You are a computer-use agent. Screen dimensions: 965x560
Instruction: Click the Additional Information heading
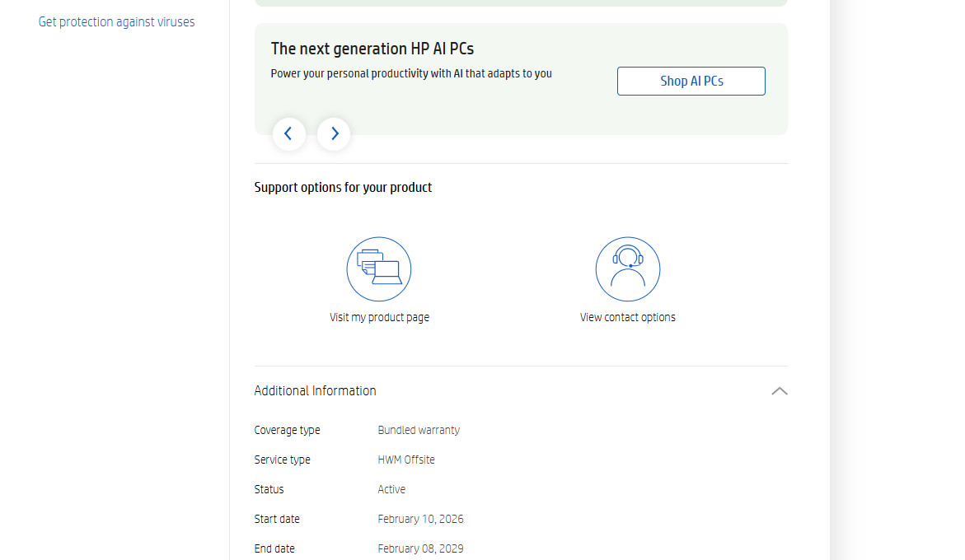pyautogui.click(x=315, y=391)
